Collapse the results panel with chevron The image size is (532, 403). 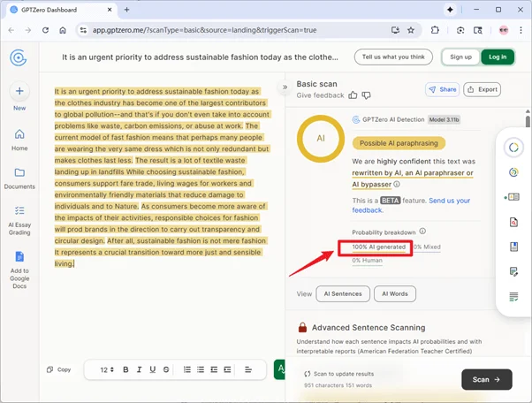(x=285, y=87)
